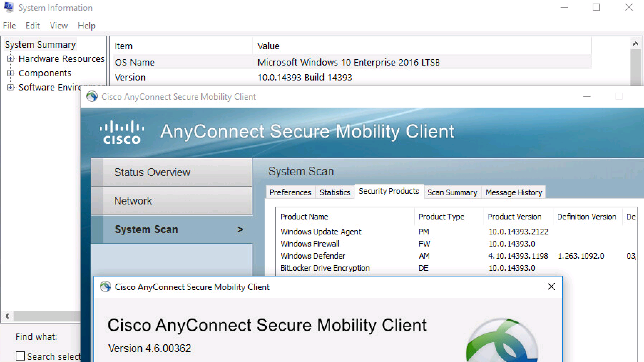
Task: Maximize the System Information window
Action: [596, 7]
